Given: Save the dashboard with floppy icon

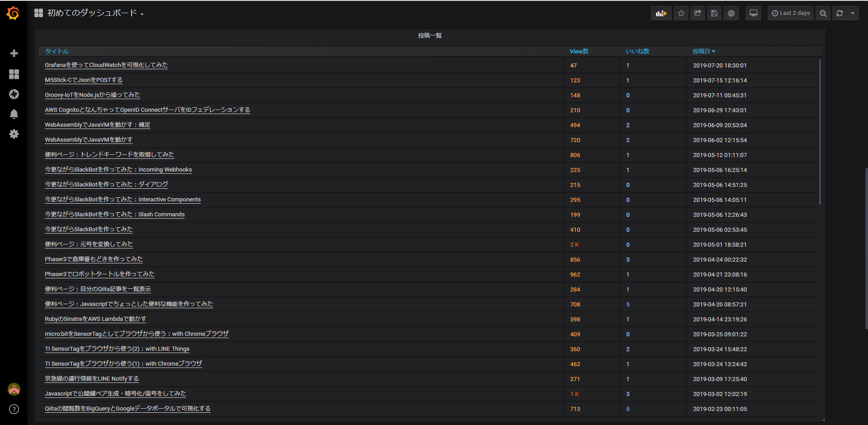Looking at the screenshot, I should pyautogui.click(x=714, y=13).
